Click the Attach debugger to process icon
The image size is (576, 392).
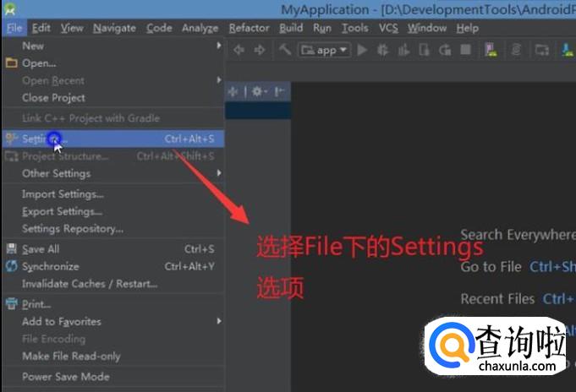424,50
